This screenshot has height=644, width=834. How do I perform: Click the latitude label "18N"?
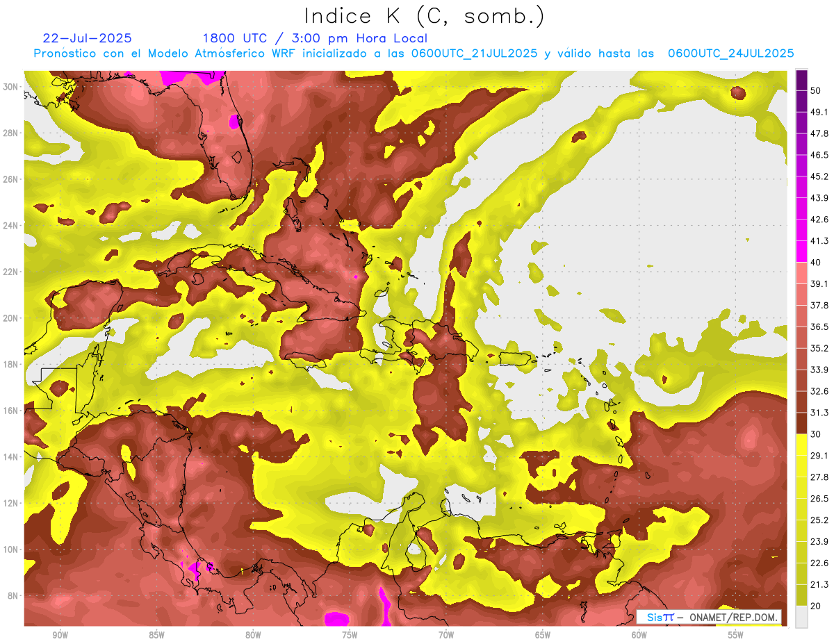click(11, 364)
